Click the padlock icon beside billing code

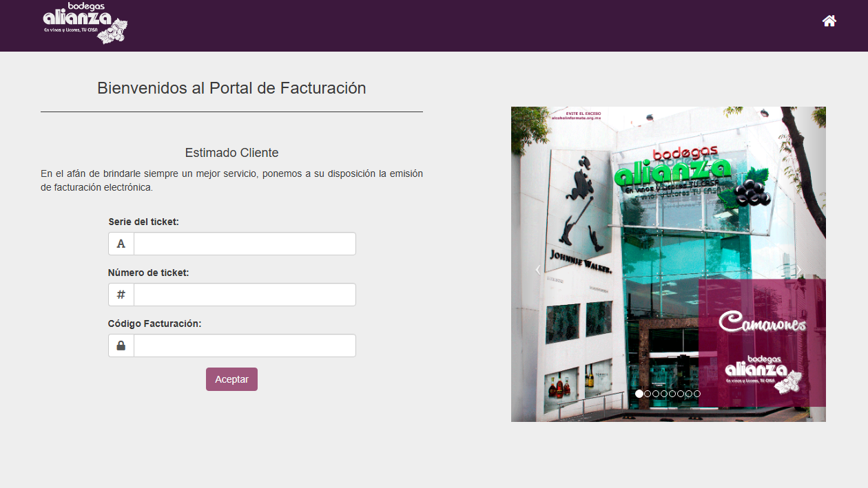click(121, 346)
